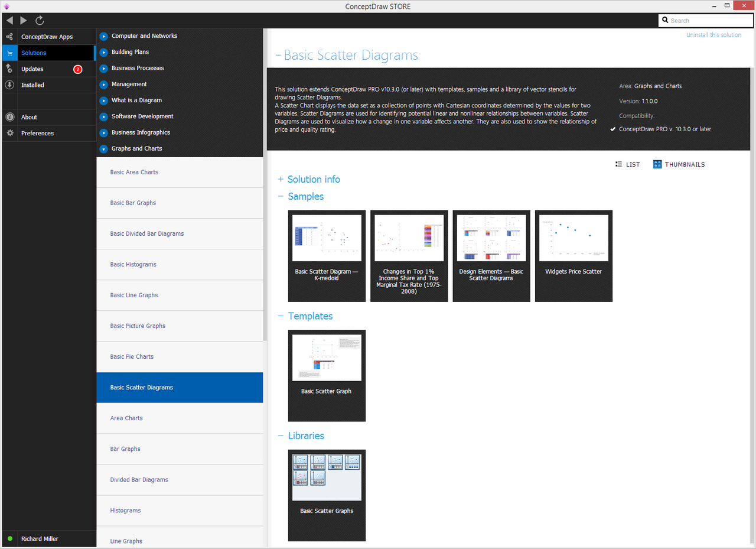The width and height of the screenshot is (756, 549).
Task: Click the refresh icon in toolbar
Action: coord(40,21)
